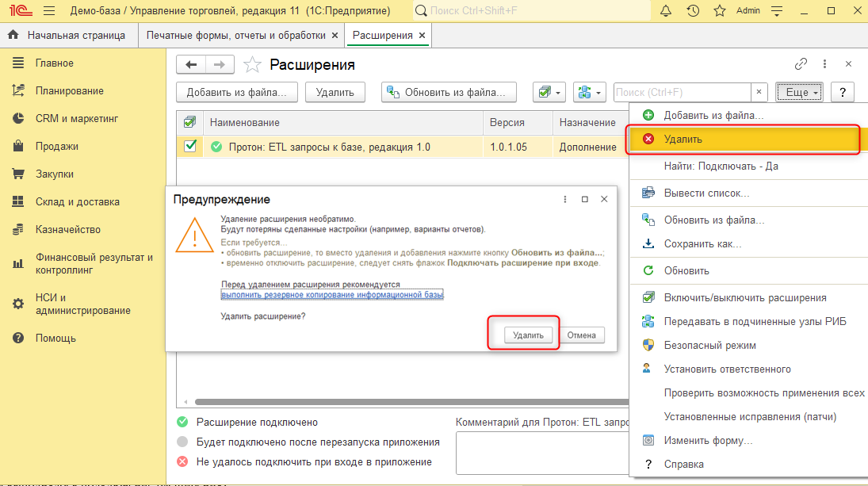Add Расширения page to favorites star
Viewport: 868px width, 486px height.
[252, 65]
